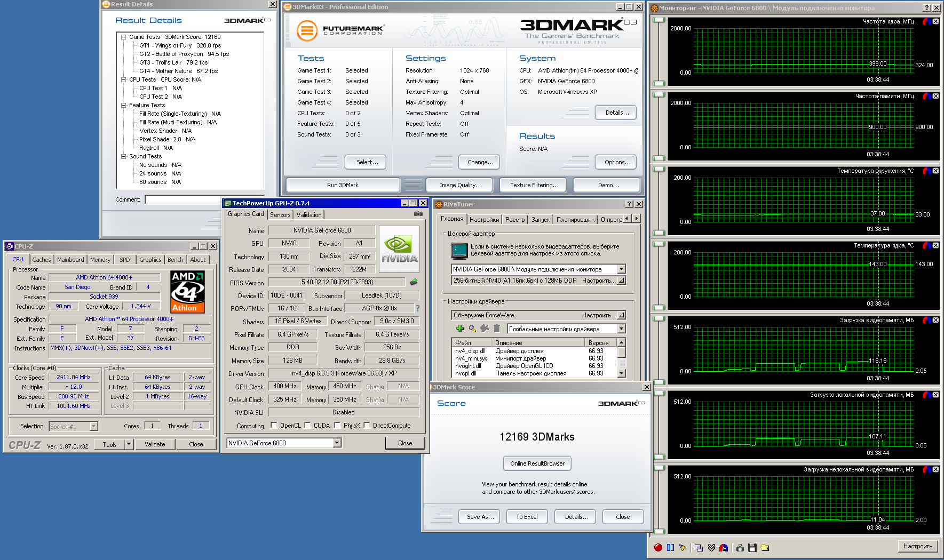The image size is (944, 560).
Task: Open the Tools dropdown arrow in CPU-Z
Action: click(x=129, y=444)
